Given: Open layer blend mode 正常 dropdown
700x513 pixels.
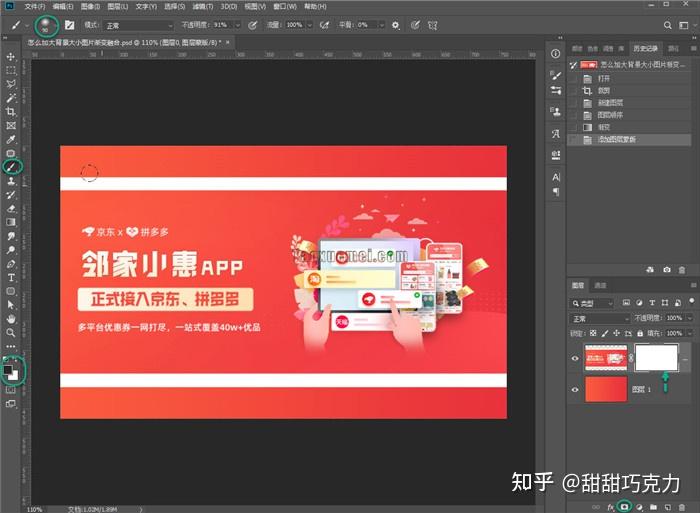Looking at the screenshot, I should click(599, 318).
